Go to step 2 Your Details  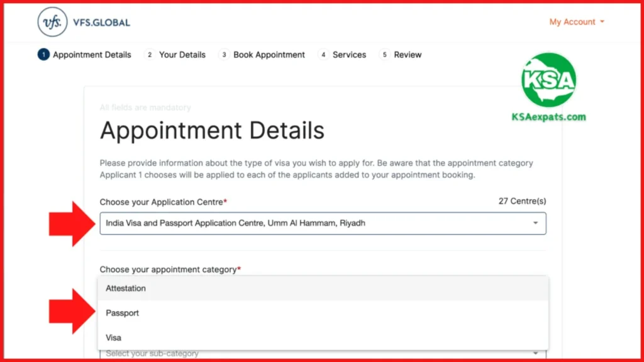point(175,55)
